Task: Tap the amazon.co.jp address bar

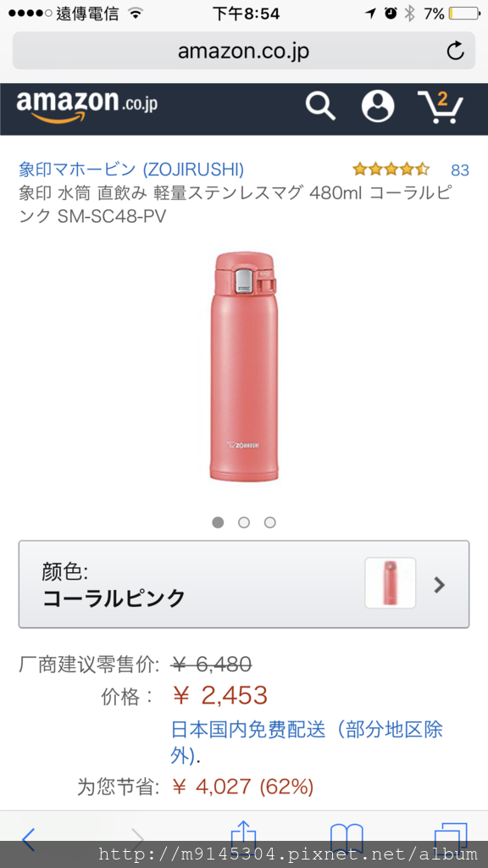Action: (244, 51)
